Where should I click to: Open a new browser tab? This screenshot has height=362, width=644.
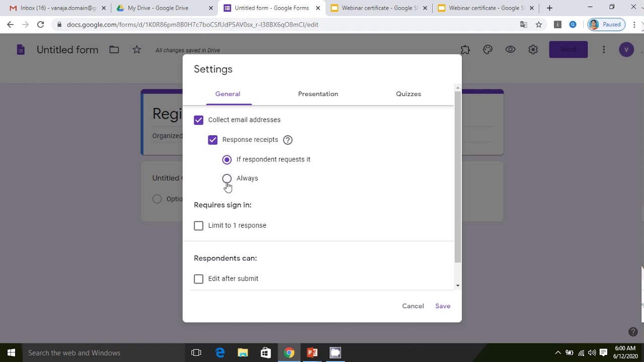point(549,8)
